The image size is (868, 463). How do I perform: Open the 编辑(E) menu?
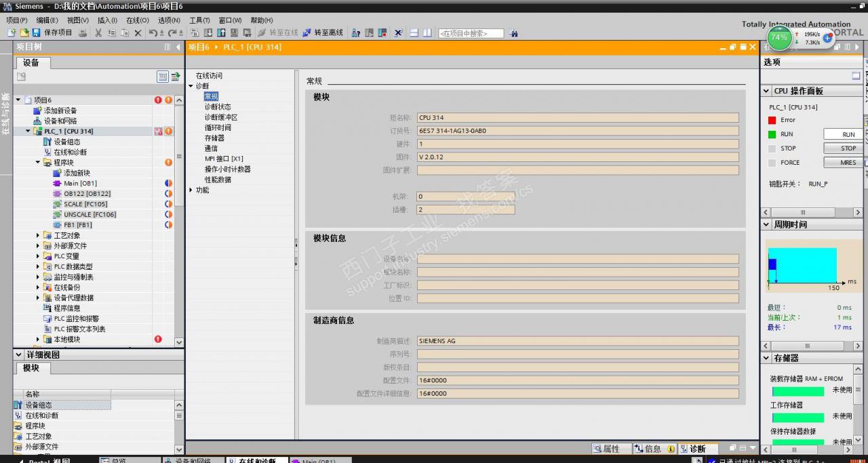(x=47, y=20)
